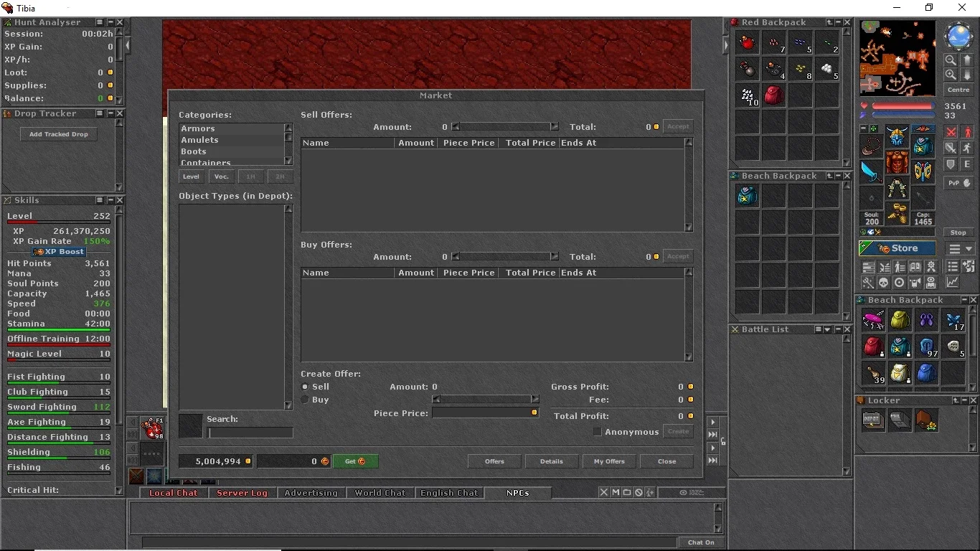Click the minimap globe icon
Image resolution: width=980 pixels, height=551 pixels.
[x=958, y=37]
